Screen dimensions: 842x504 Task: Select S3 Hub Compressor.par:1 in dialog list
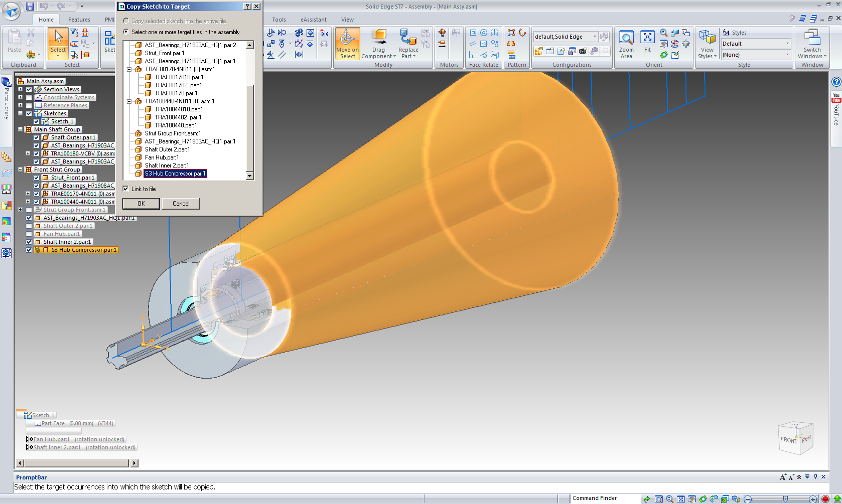coord(175,174)
